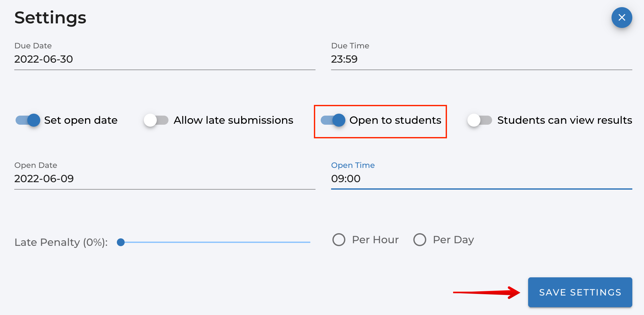Image resolution: width=644 pixels, height=315 pixels.
Task: Click the Late Penalty (0%) label
Action: (x=61, y=242)
